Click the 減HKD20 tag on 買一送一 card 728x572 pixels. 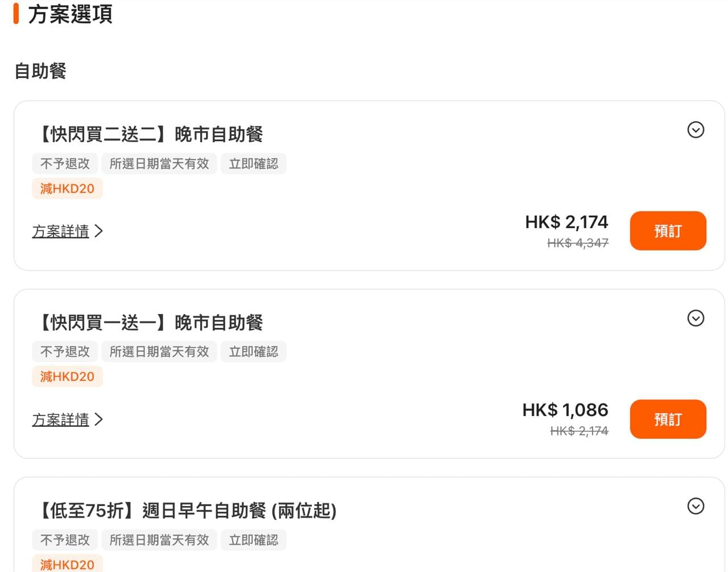(x=67, y=377)
